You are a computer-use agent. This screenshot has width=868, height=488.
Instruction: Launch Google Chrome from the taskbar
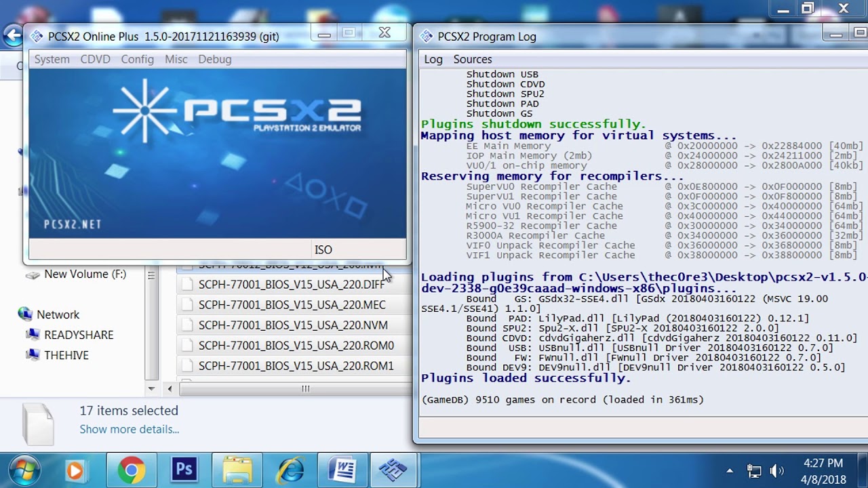pos(131,470)
